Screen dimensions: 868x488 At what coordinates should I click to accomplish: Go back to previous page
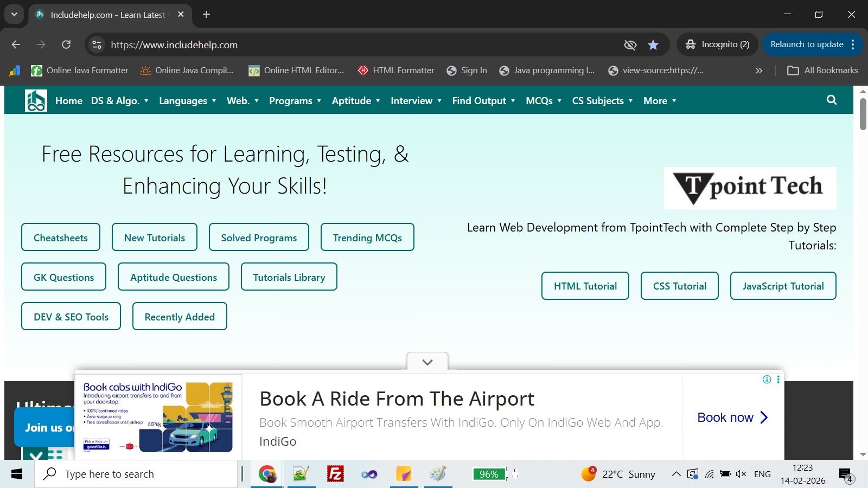[16, 44]
